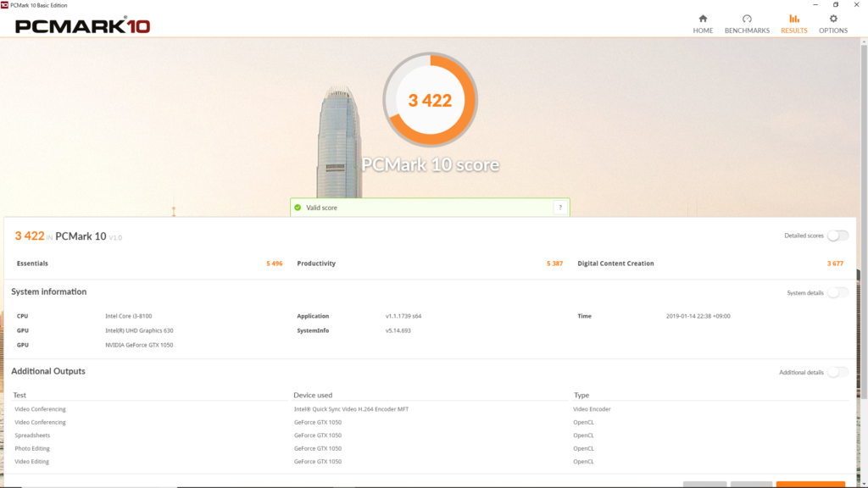The height and width of the screenshot is (488, 868).
Task: Click the Additional details label
Action: [801, 373]
